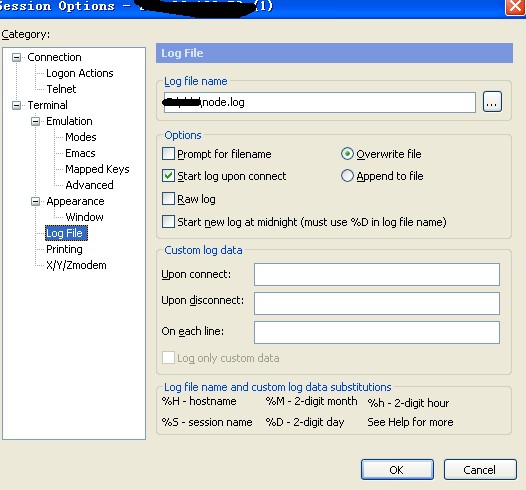The image size is (526, 490).
Task: Select Connection category
Action: 54,57
